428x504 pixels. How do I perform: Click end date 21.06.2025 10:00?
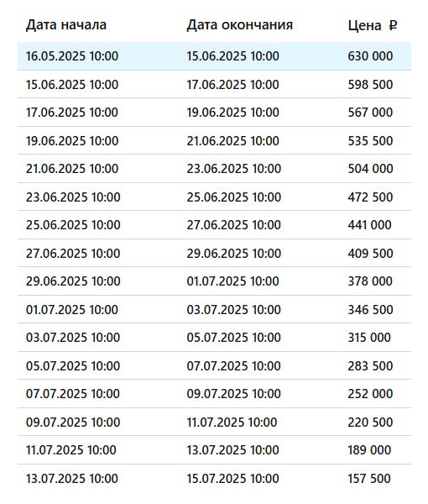point(232,140)
